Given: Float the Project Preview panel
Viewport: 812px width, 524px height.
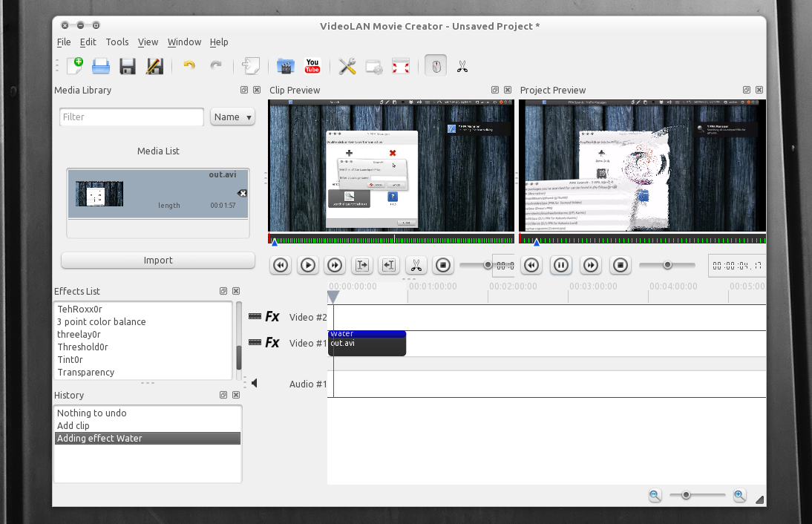Looking at the screenshot, I should pos(746,90).
